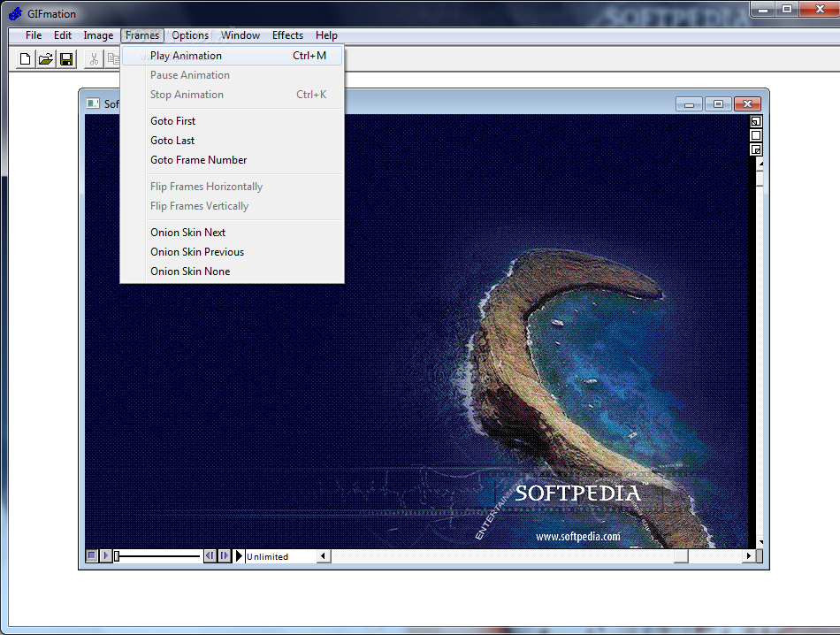Click the Save floppy disk icon

tap(66, 59)
